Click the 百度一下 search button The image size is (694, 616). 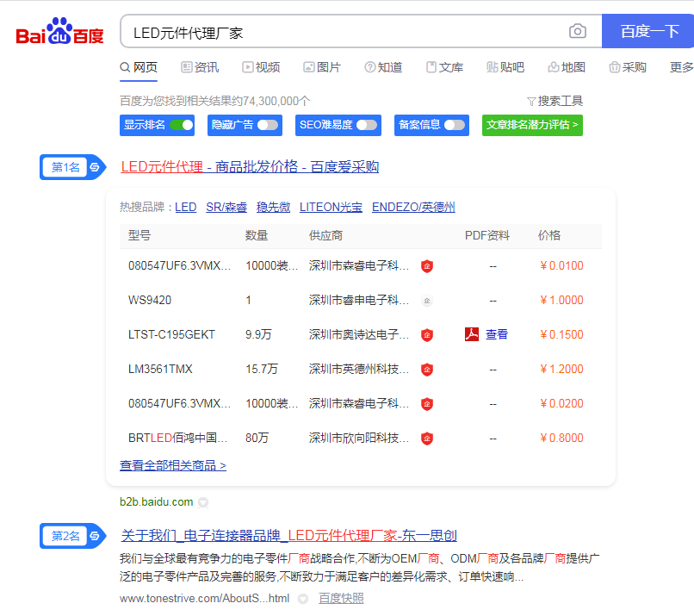click(x=647, y=30)
